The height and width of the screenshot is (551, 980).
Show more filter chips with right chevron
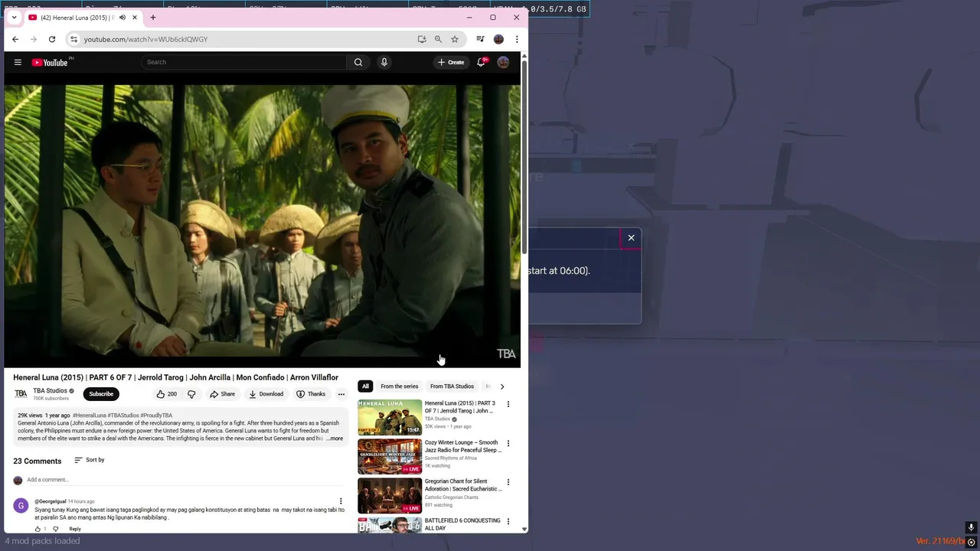point(502,386)
